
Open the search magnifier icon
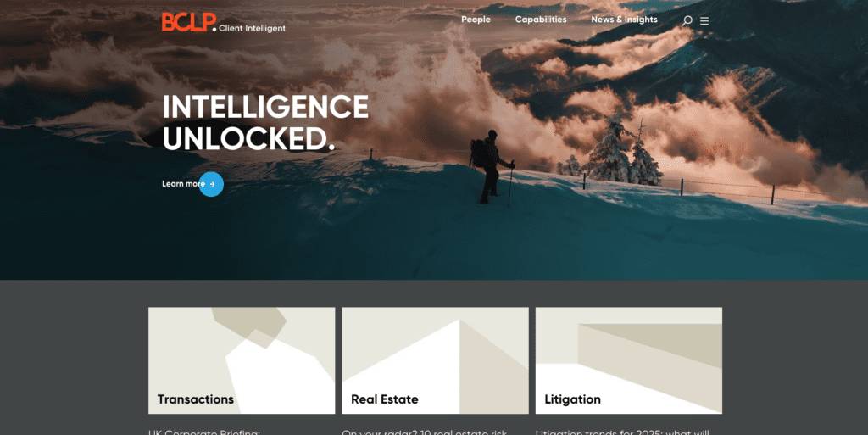[x=687, y=21]
